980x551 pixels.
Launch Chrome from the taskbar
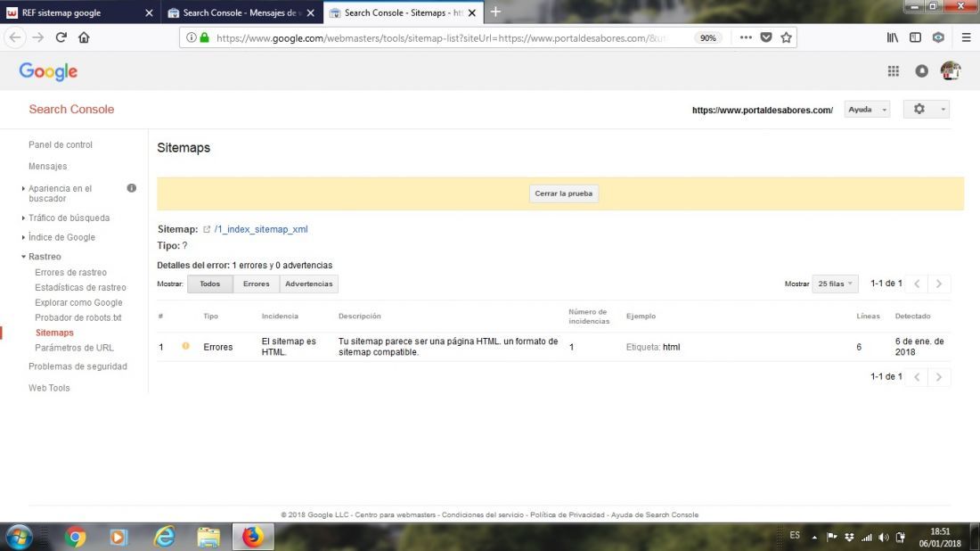75,538
